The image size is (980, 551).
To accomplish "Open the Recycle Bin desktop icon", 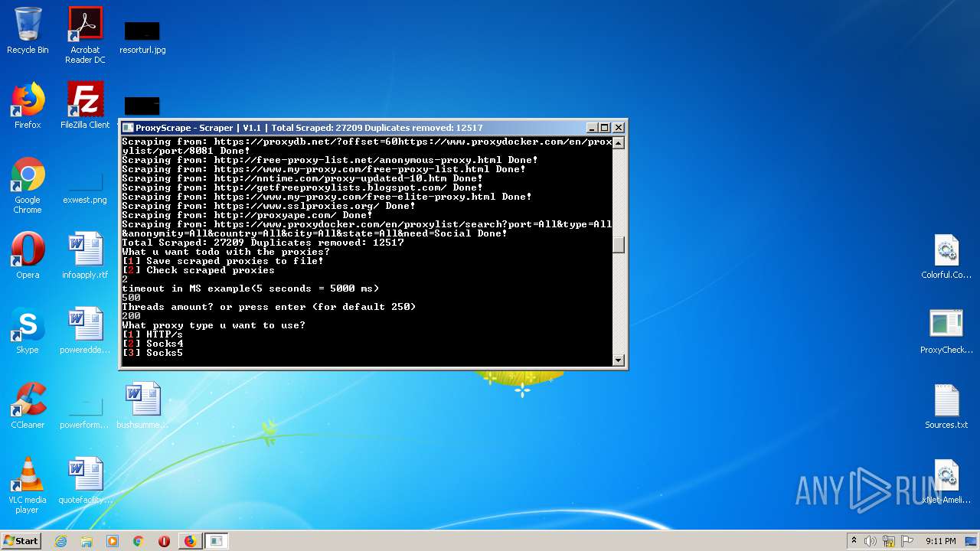I will [x=28, y=31].
